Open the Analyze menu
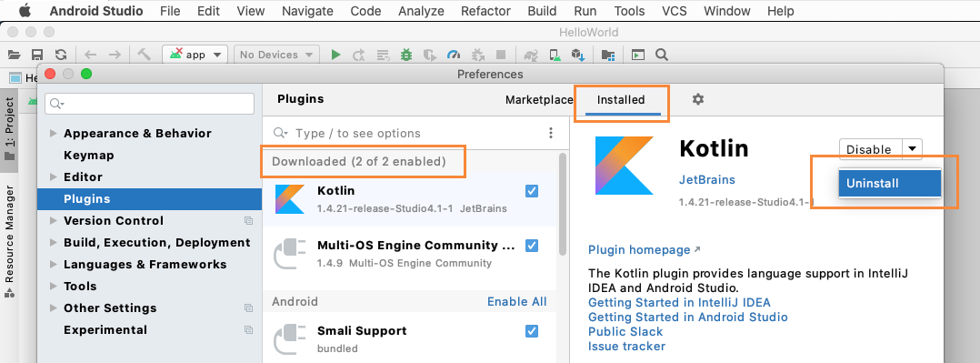Screen dimensions: 980x363 click(x=421, y=11)
